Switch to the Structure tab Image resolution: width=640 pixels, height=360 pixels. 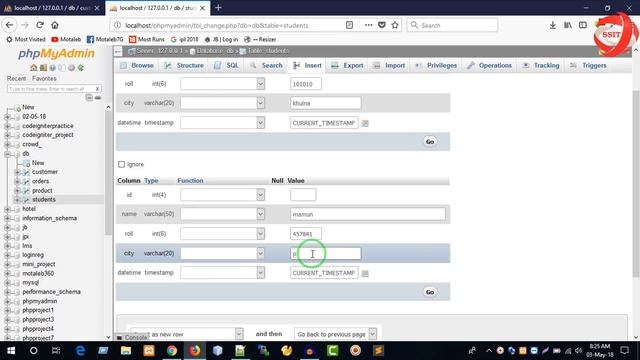pyautogui.click(x=184, y=65)
